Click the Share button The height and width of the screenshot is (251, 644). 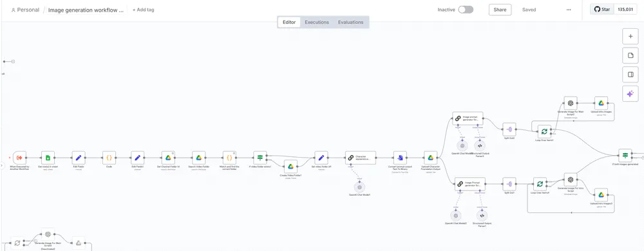(500, 10)
